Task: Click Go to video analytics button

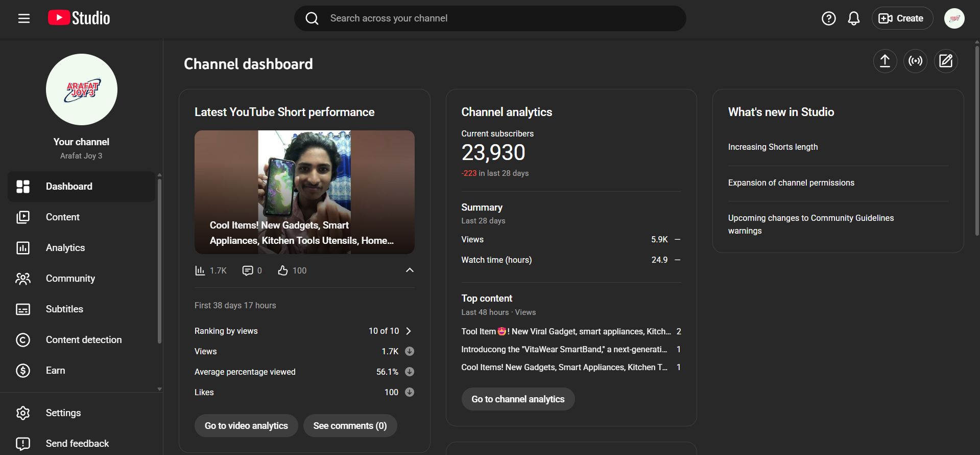Action: coord(246,425)
